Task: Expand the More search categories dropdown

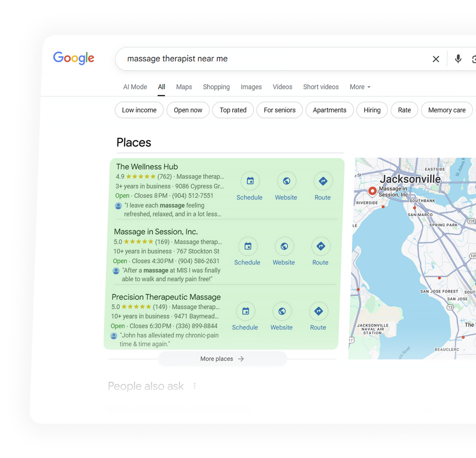Action: click(360, 87)
